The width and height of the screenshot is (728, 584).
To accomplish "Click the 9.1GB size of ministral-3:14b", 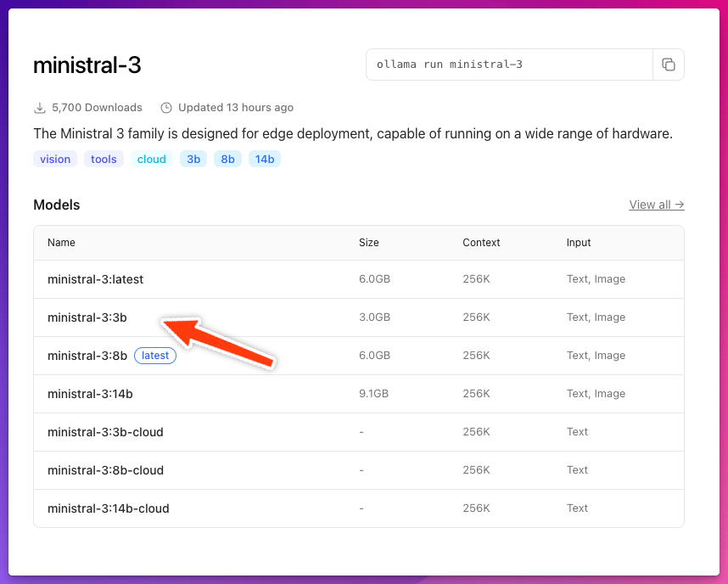I will tap(373, 394).
